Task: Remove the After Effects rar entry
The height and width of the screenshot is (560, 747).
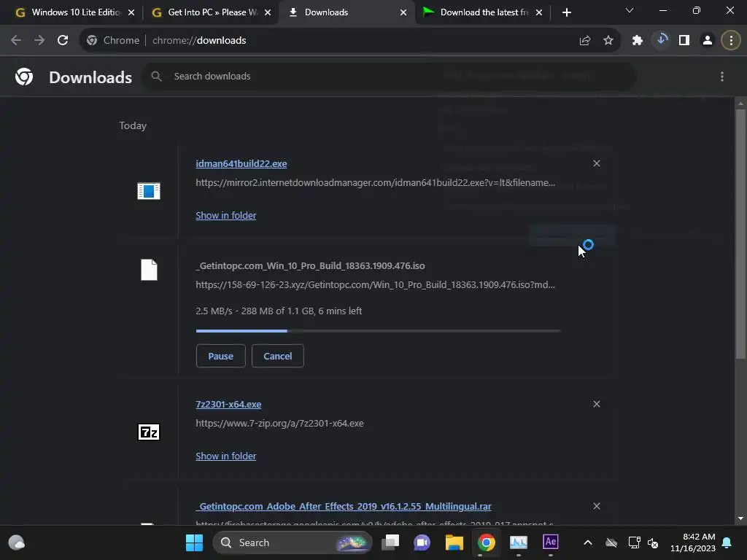Action: point(597,506)
